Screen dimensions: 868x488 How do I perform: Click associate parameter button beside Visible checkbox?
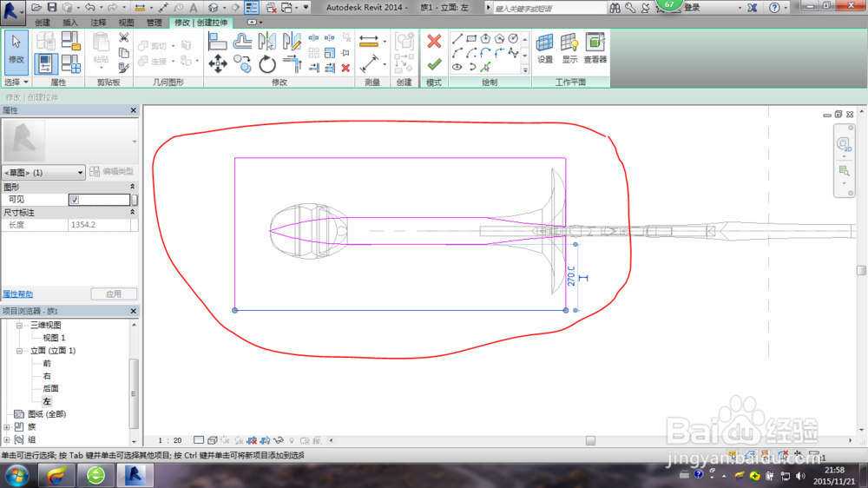pyautogui.click(x=135, y=200)
